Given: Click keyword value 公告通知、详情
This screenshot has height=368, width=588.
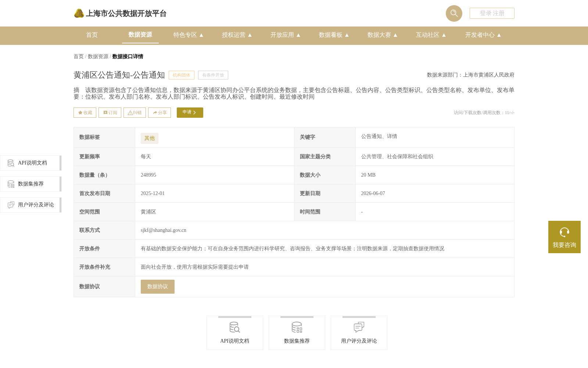Looking at the screenshot, I should (x=379, y=137).
